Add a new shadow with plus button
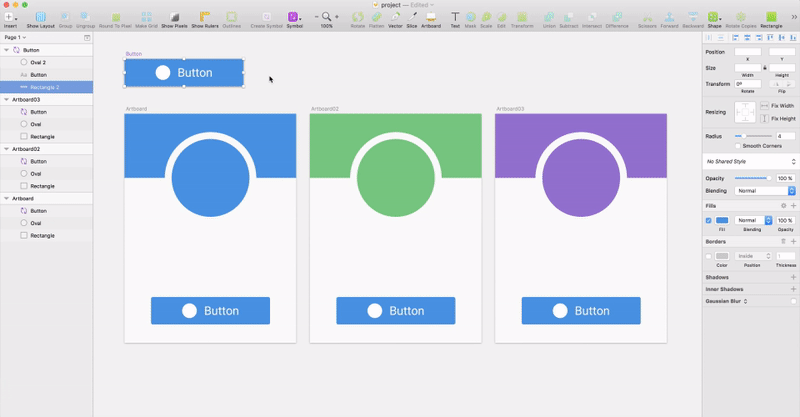800x417 pixels. (x=793, y=277)
